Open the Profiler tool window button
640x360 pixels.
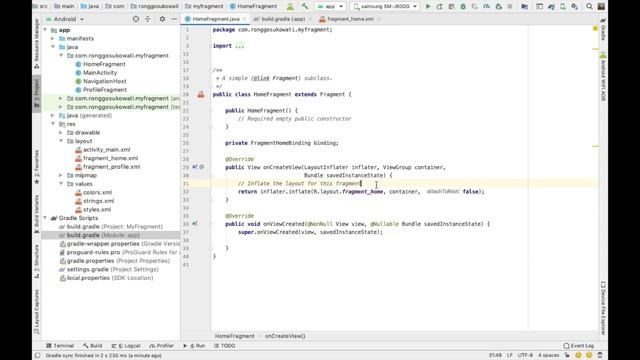coord(162,346)
